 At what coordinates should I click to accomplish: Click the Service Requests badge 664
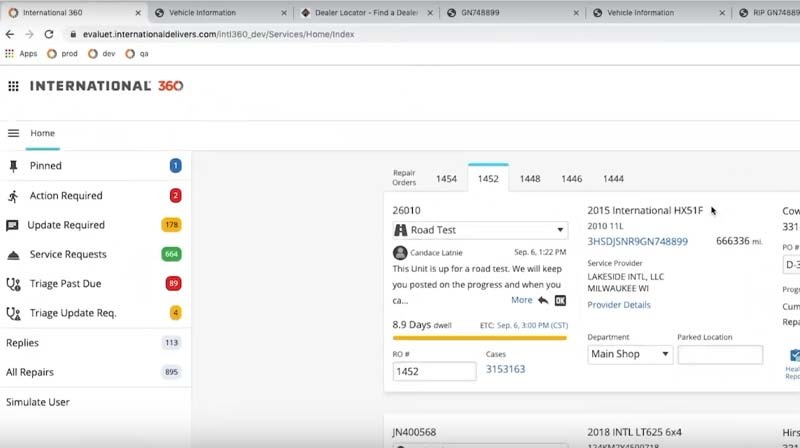tap(171, 254)
